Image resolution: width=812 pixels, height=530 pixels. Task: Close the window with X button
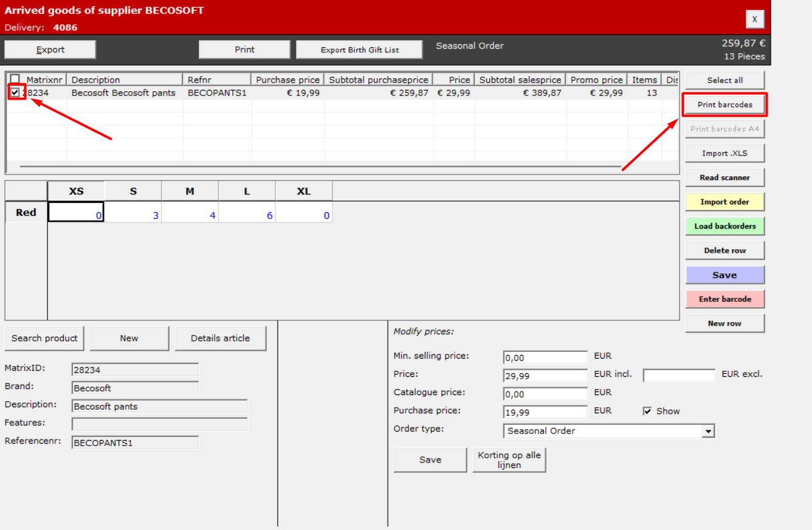pyautogui.click(x=754, y=19)
